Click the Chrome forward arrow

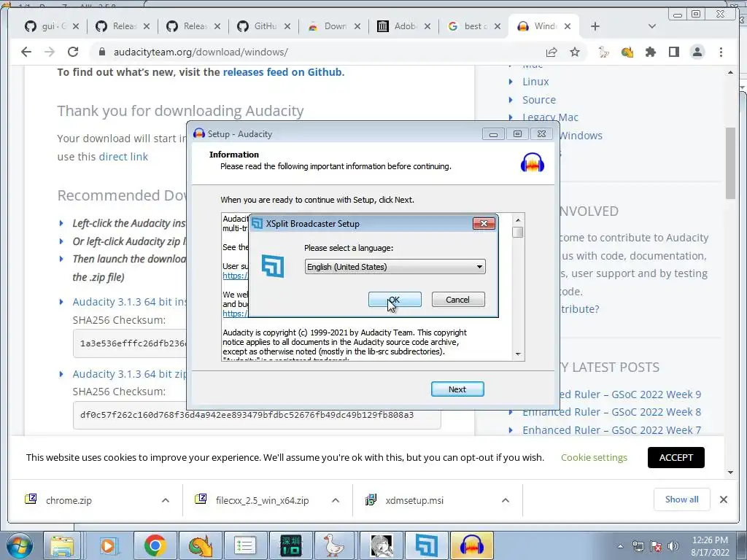coord(50,52)
